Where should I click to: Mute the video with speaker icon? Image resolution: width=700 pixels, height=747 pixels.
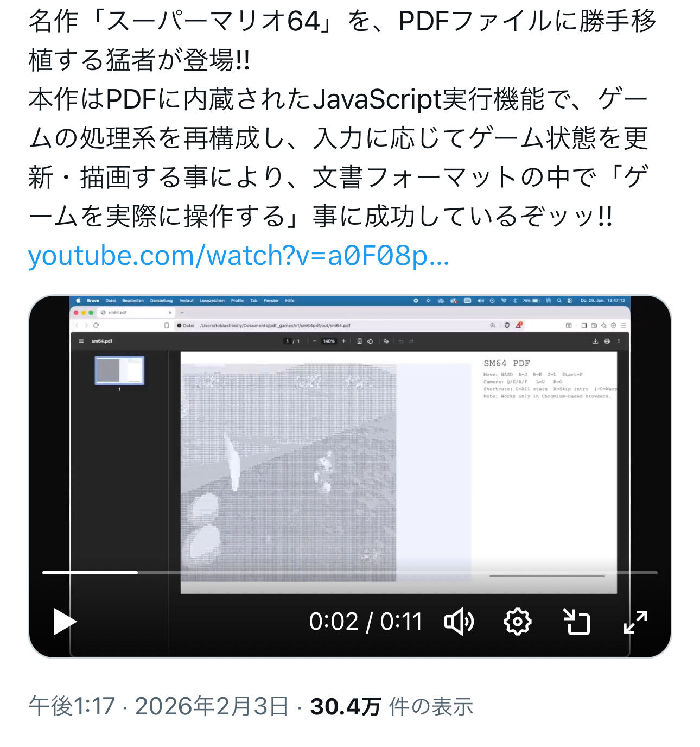tap(459, 622)
